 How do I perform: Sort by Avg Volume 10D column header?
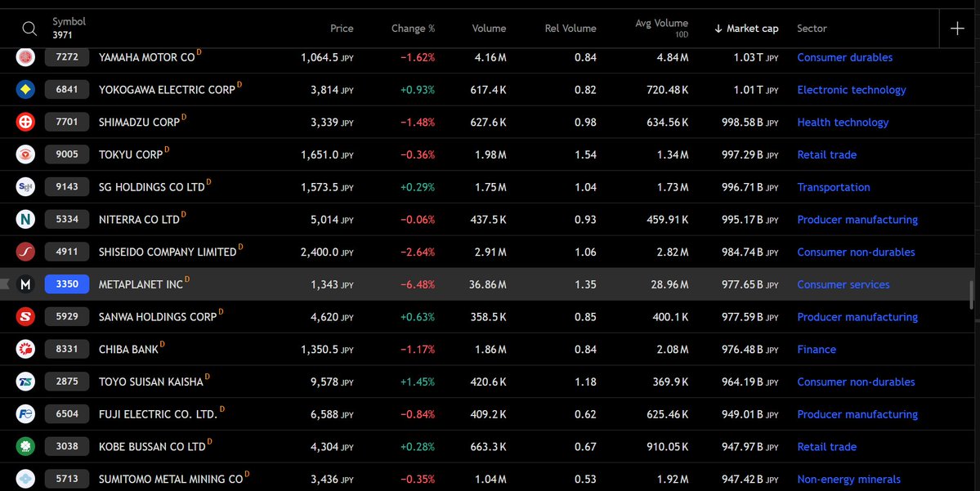click(662, 28)
